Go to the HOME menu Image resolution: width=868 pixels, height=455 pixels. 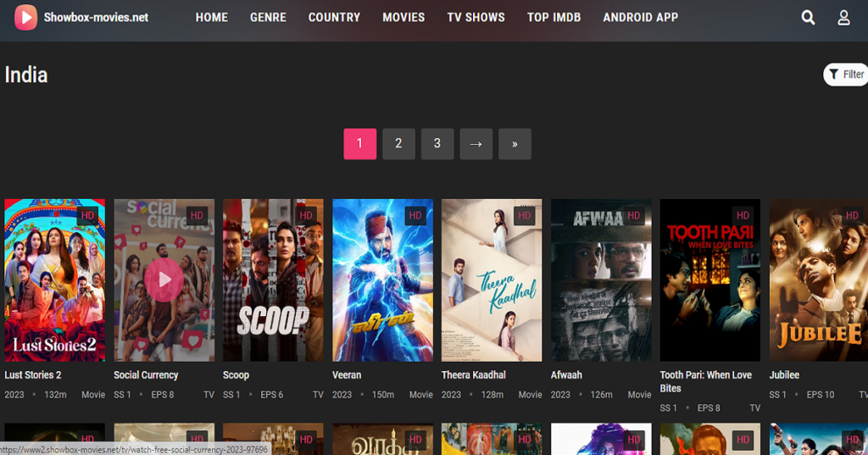(211, 18)
